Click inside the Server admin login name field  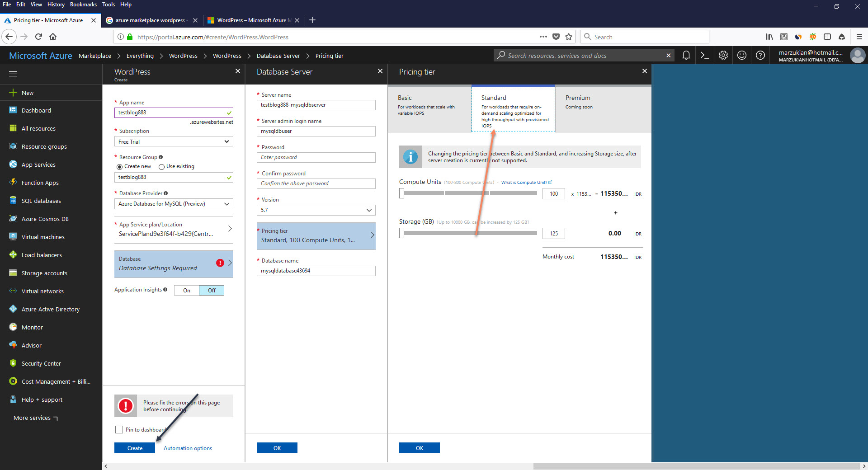click(316, 131)
